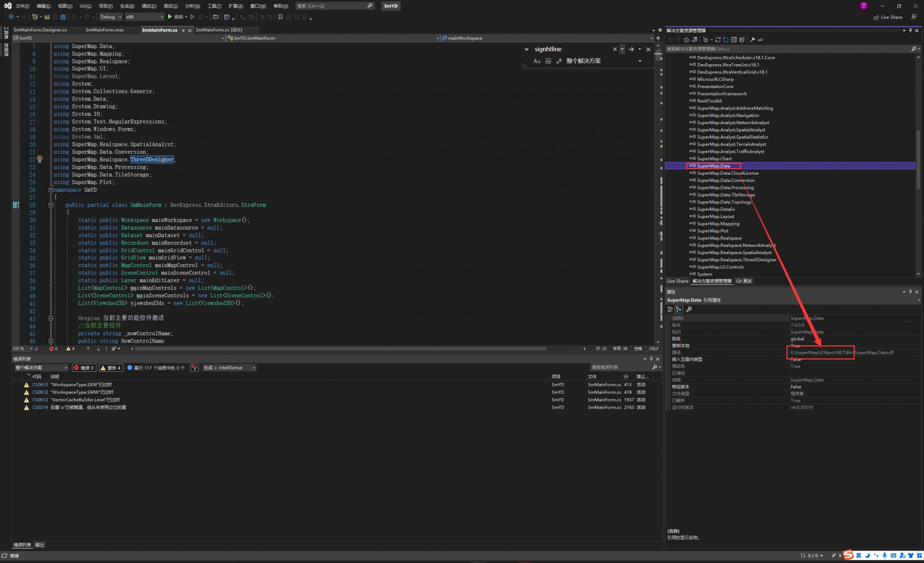
Task: Click the Show All Files icon
Action: 742,40
